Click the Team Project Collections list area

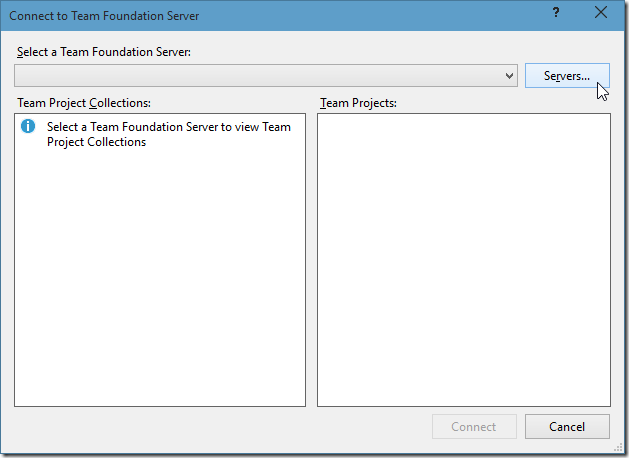tap(160, 260)
